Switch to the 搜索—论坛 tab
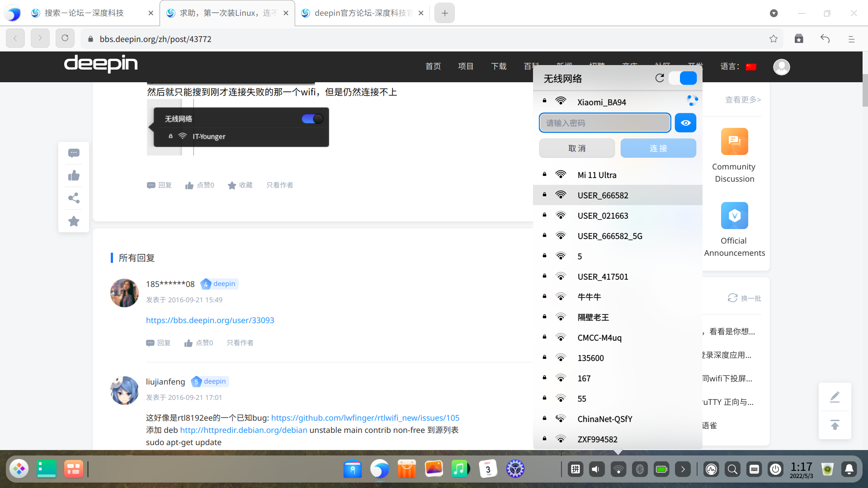 coord(85,13)
